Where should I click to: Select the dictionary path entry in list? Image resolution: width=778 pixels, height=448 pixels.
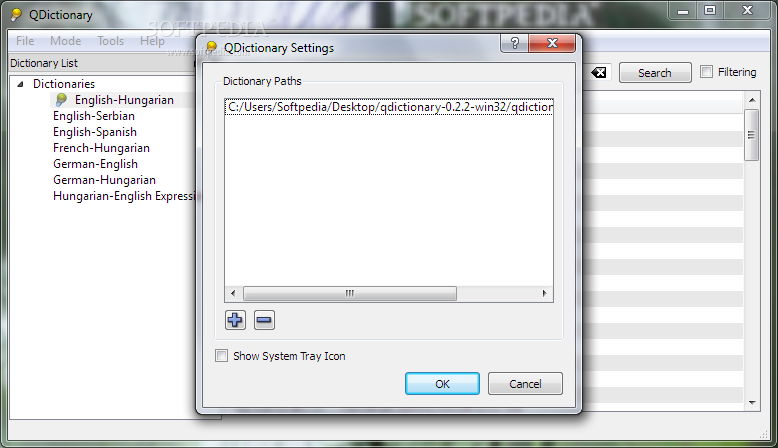point(389,107)
